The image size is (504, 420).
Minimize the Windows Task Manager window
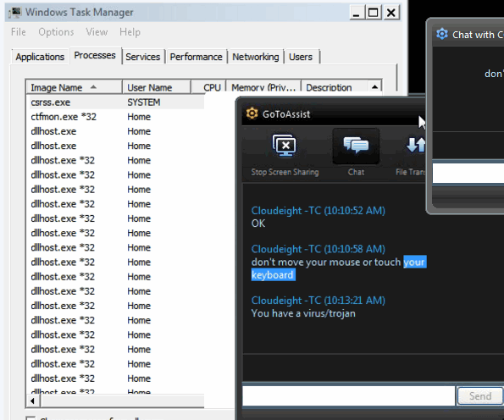357,13
